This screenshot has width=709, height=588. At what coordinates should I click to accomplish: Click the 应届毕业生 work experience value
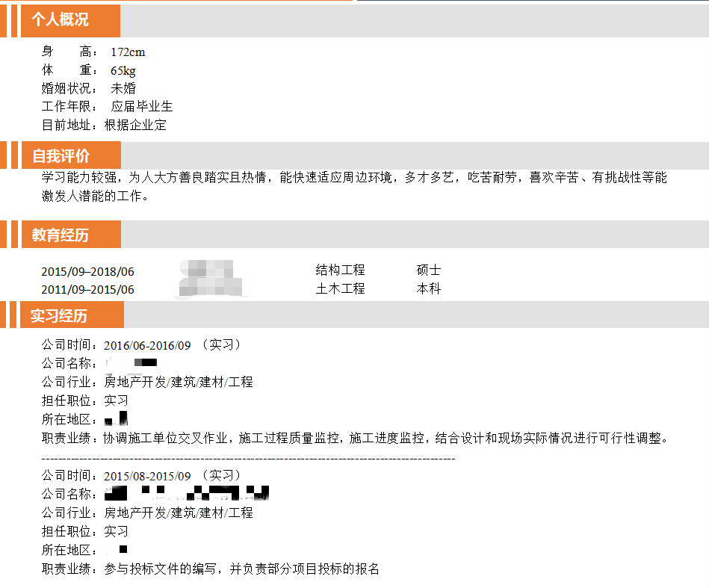point(142,107)
